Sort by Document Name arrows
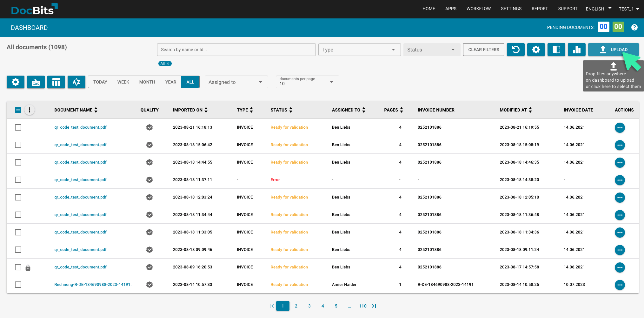 click(x=96, y=110)
